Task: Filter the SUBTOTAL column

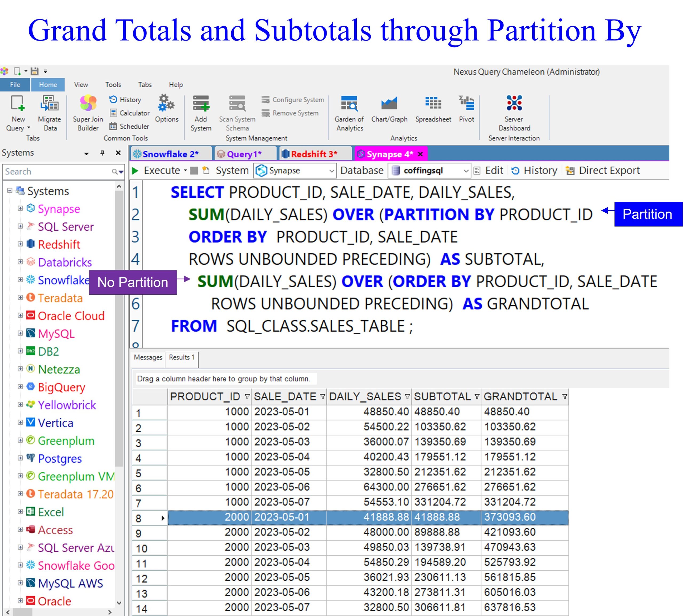Action: (x=477, y=397)
